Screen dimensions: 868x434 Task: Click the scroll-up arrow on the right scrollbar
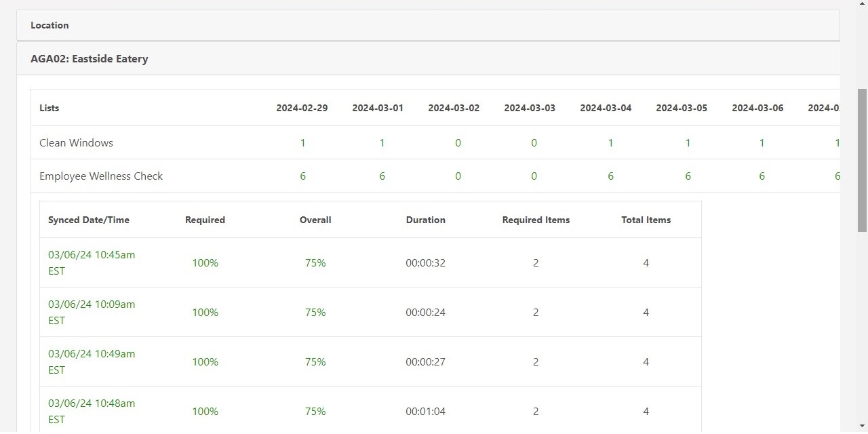[863, 3]
